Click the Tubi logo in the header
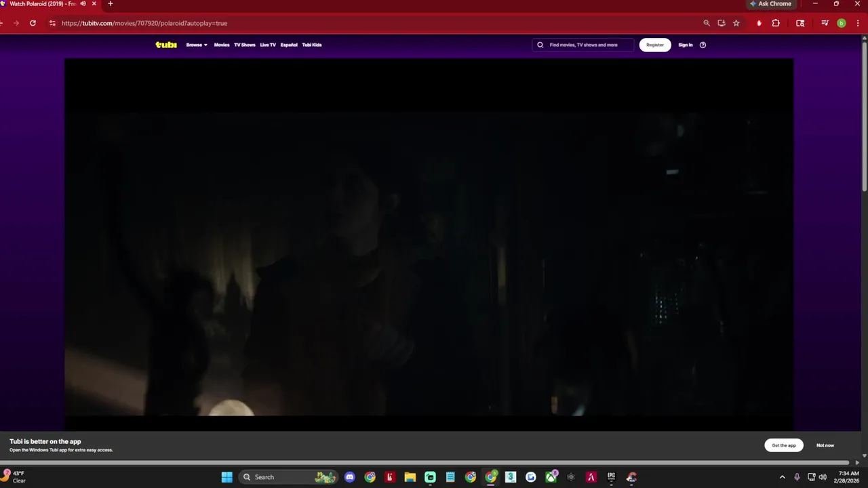Viewport: 868px width, 488px height. click(166, 45)
